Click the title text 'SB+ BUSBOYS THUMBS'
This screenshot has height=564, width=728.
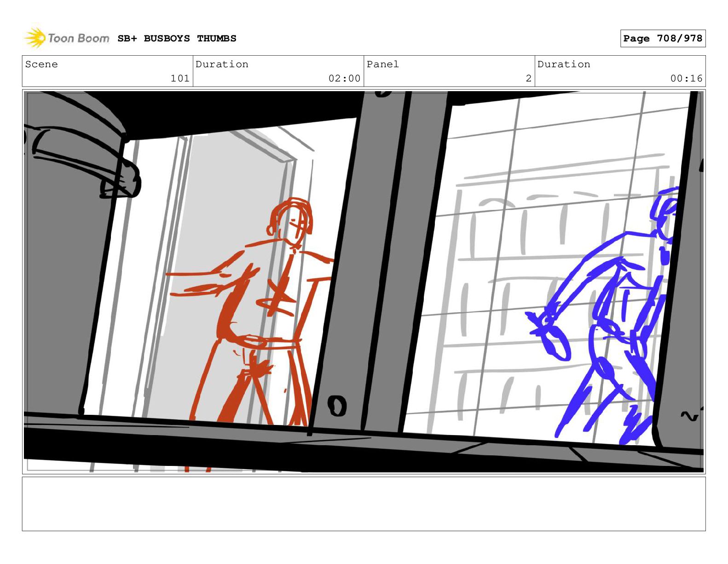(x=177, y=39)
